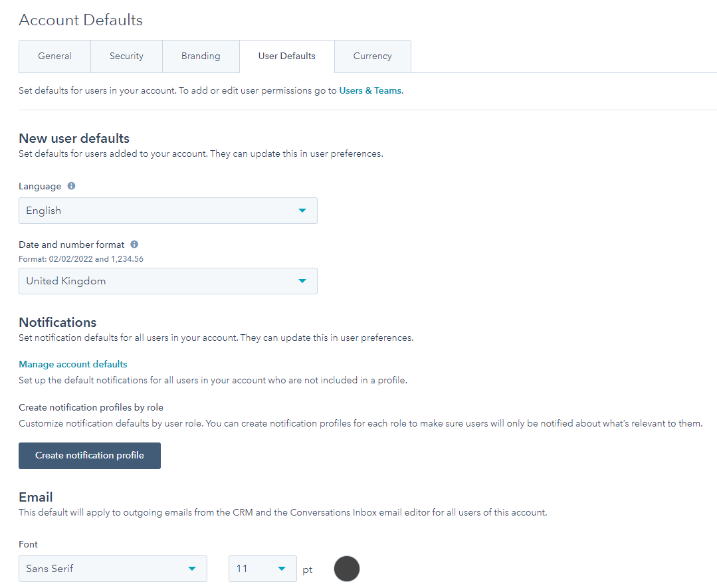This screenshot has height=588, width=717.
Task: Open the dark gray font color swatch
Action: [347, 569]
